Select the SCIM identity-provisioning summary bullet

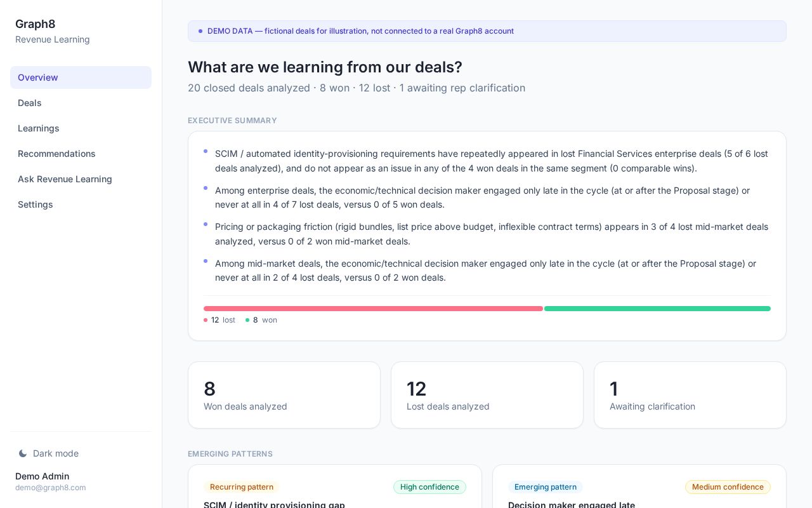click(487, 161)
